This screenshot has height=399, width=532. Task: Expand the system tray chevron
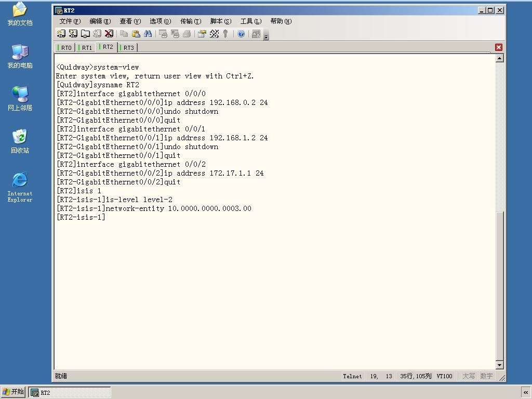526,393
